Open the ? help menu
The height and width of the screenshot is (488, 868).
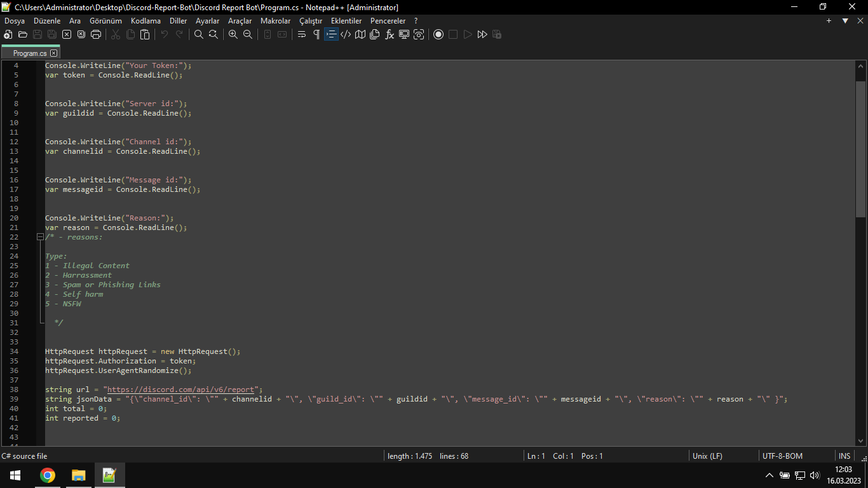click(416, 21)
